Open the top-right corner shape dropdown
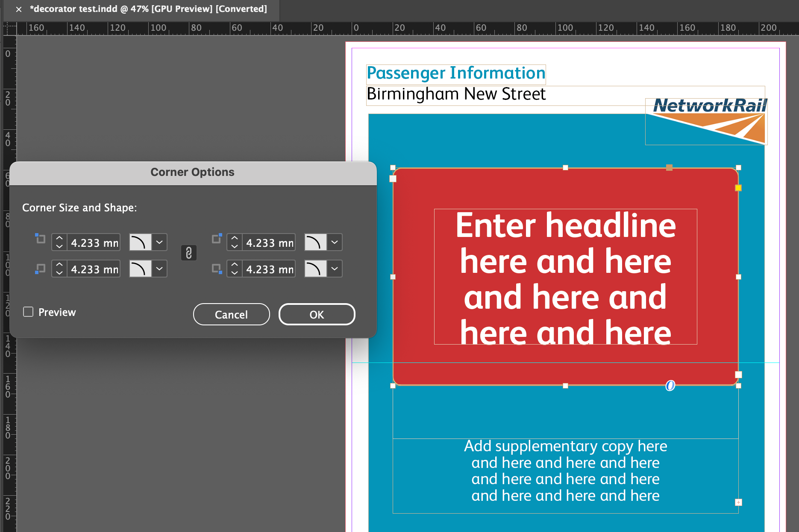The image size is (799, 532). click(335, 242)
